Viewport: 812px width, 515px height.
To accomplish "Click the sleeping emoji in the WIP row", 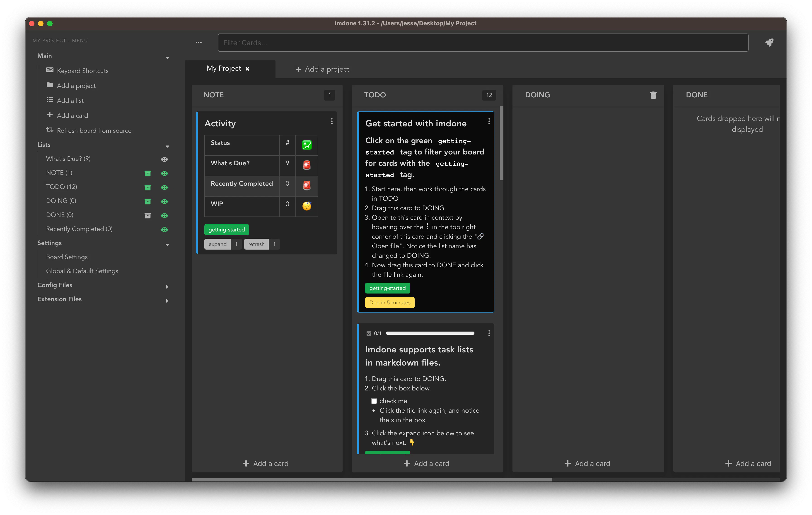I will [x=307, y=206].
